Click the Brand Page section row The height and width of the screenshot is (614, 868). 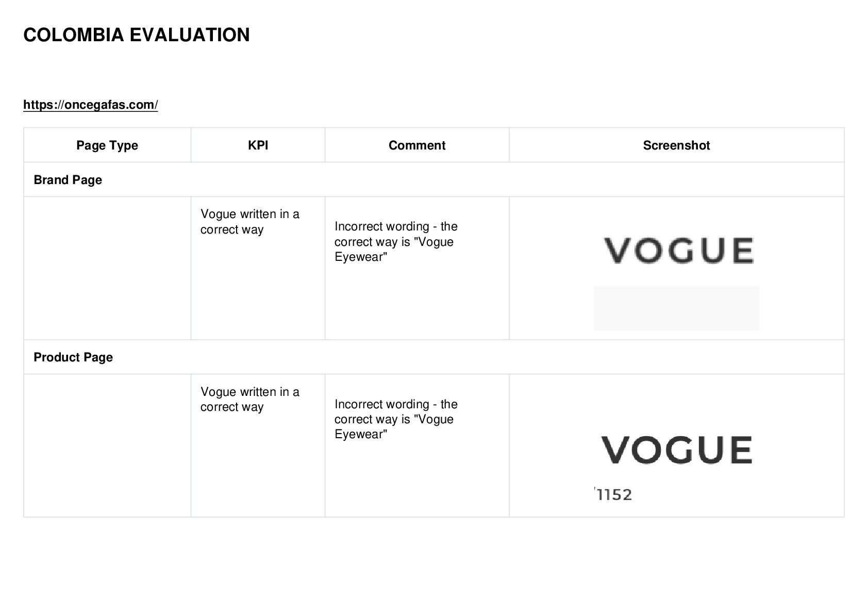tap(434, 179)
